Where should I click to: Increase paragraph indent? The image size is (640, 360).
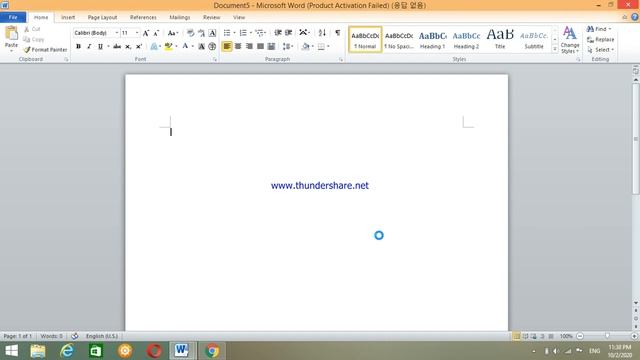click(x=289, y=33)
